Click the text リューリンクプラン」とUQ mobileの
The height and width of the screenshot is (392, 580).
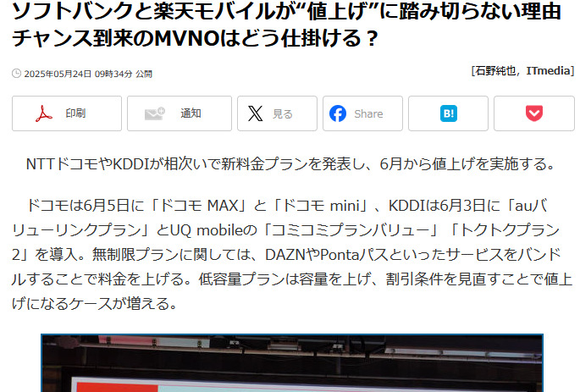point(135,230)
